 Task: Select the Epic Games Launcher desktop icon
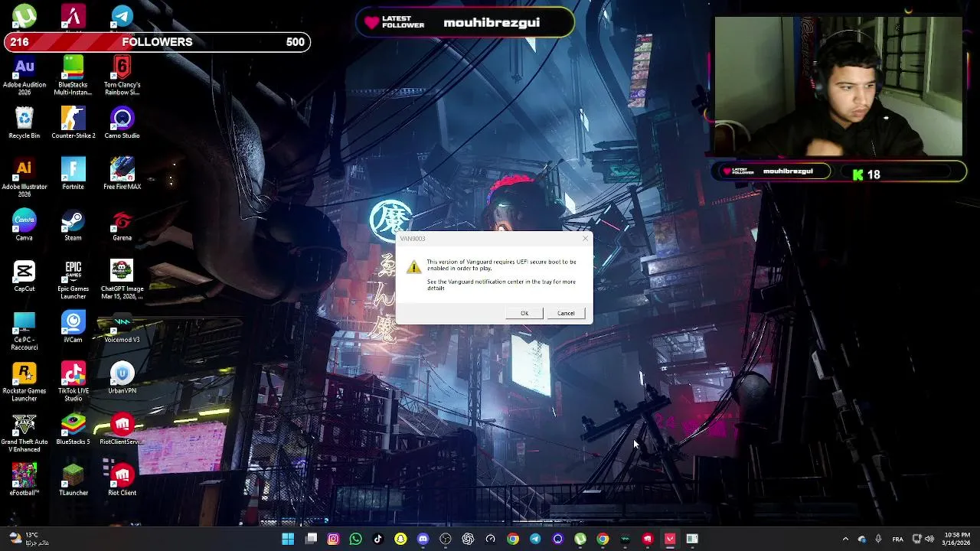pyautogui.click(x=73, y=280)
